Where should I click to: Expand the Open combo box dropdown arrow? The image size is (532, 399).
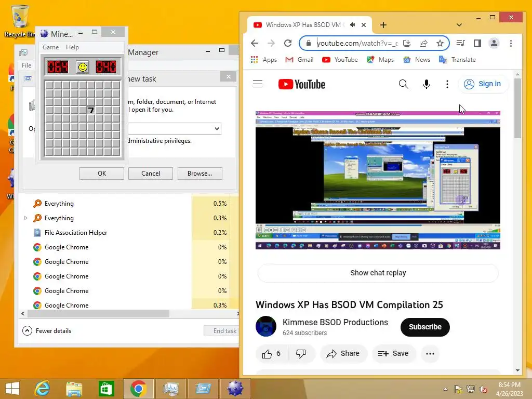(217, 129)
